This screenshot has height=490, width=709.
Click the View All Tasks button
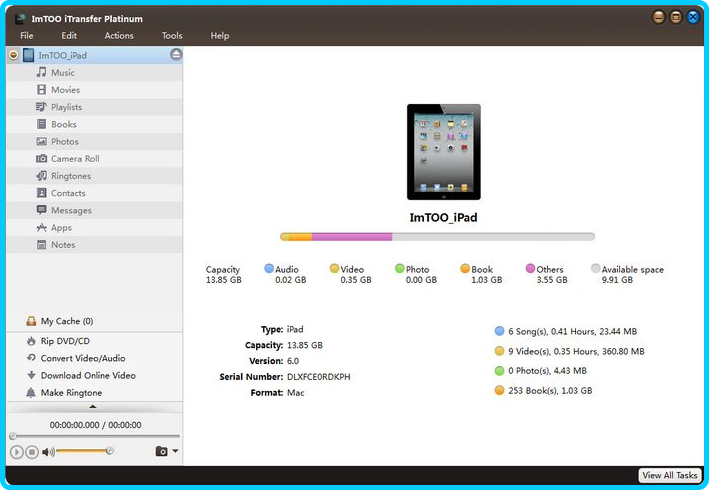click(670, 475)
